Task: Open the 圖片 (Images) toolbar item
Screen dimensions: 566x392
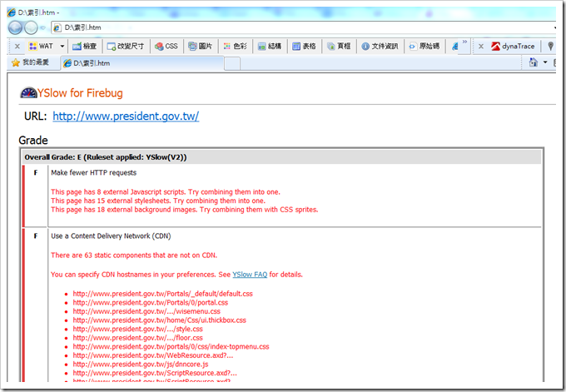Action: pos(201,47)
